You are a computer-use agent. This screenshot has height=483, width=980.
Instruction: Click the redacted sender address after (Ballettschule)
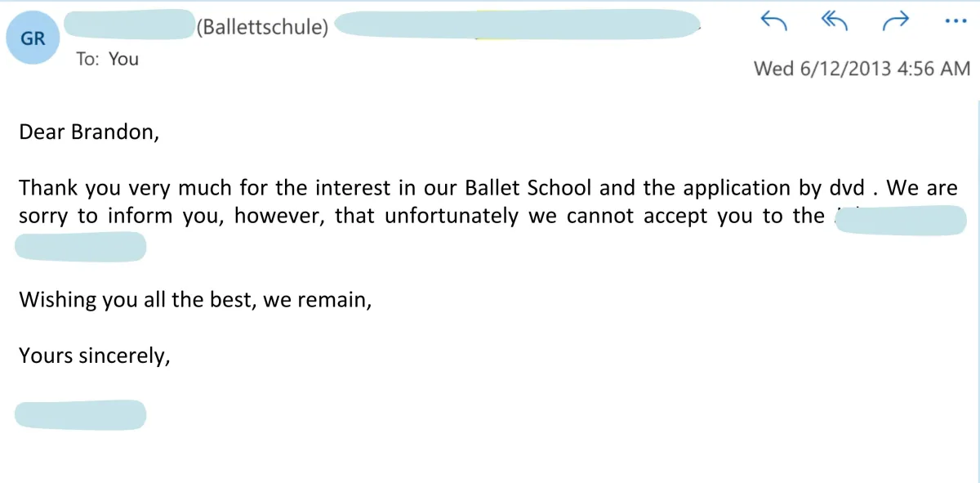(x=518, y=25)
